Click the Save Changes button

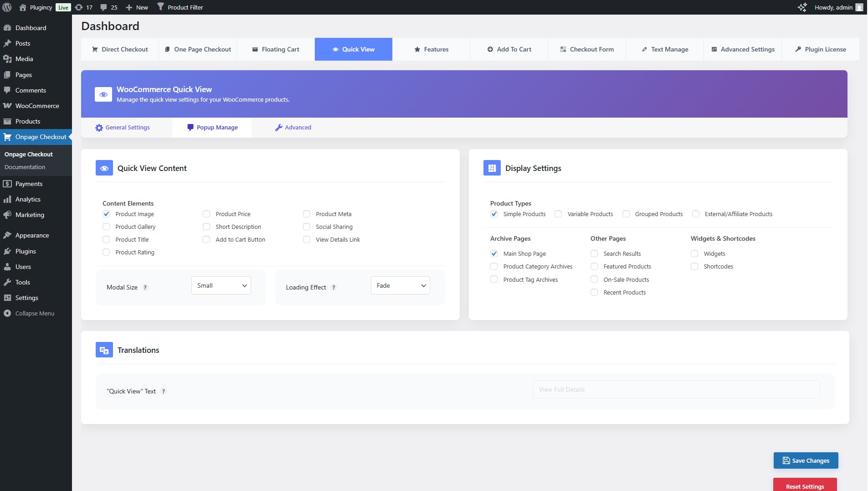click(x=805, y=460)
